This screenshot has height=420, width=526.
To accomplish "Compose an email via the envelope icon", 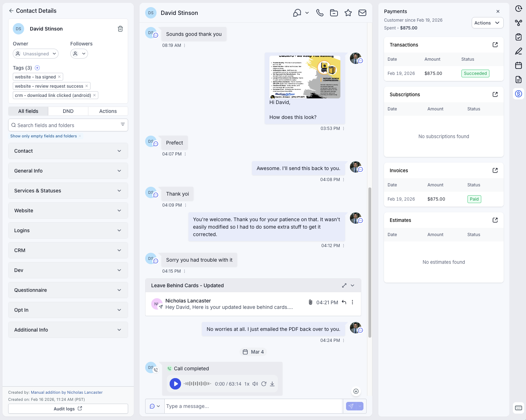I will pos(362,12).
